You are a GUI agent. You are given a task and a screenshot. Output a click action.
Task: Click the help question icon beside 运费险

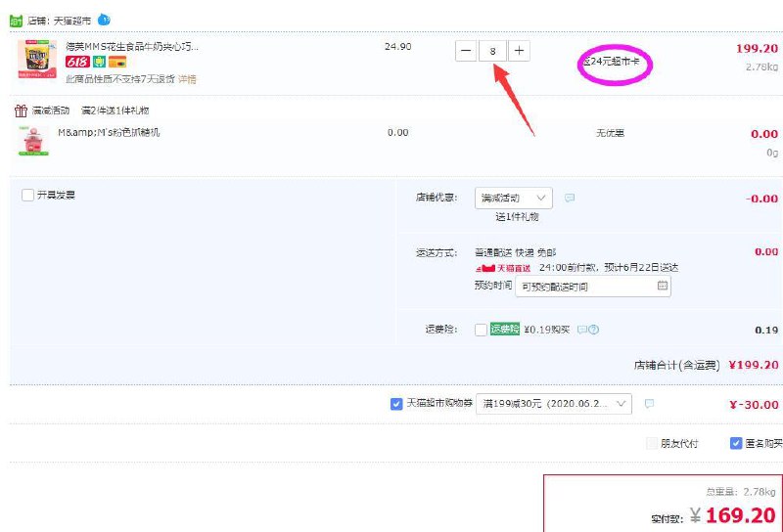pyautogui.click(x=594, y=330)
